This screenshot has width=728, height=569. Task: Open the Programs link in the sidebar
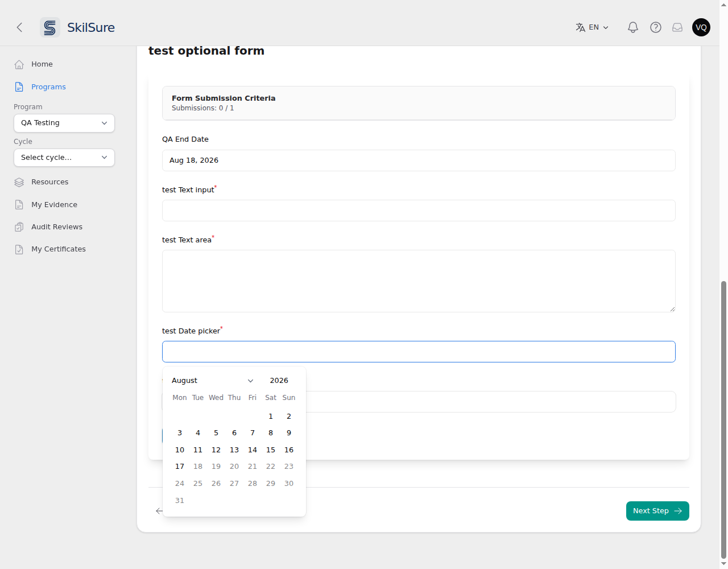(48, 87)
